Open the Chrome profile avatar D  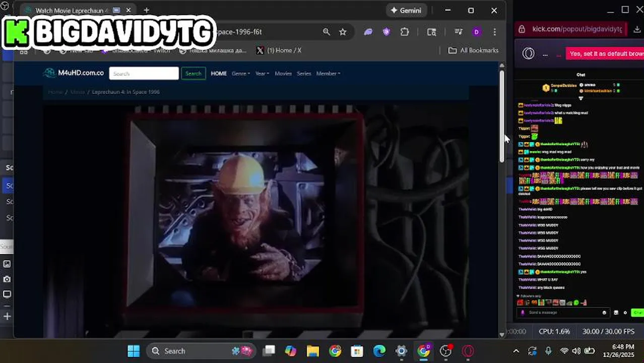click(x=477, y=32)
